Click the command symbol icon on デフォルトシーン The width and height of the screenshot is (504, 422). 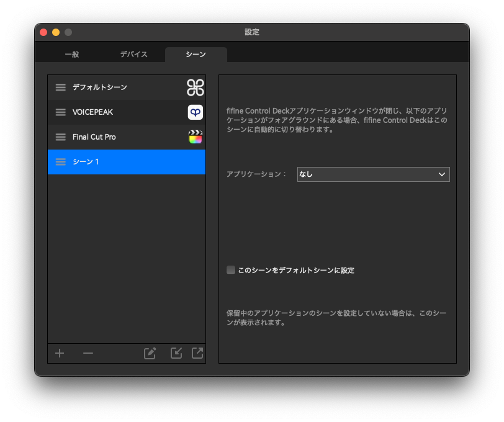(195, 88)
